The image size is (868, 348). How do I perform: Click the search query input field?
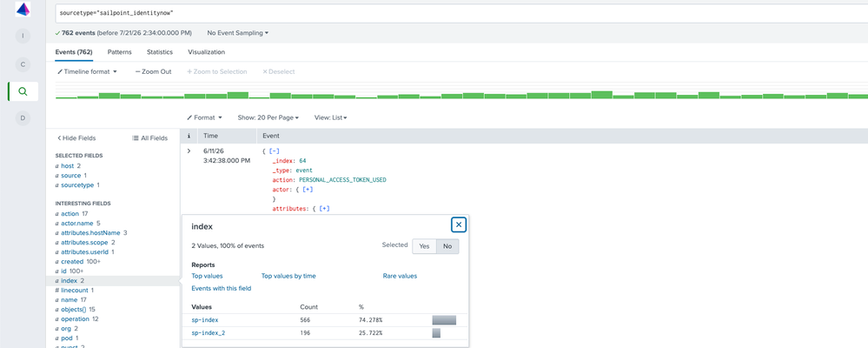pos(461,13)
